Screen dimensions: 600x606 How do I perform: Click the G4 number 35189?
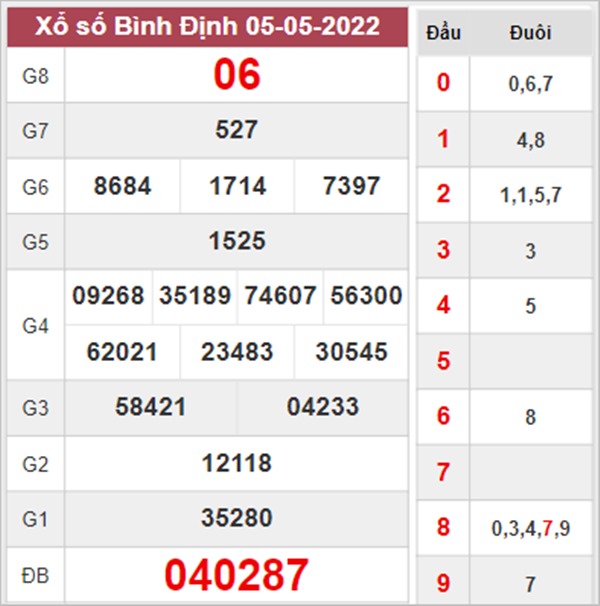[195, 296]
